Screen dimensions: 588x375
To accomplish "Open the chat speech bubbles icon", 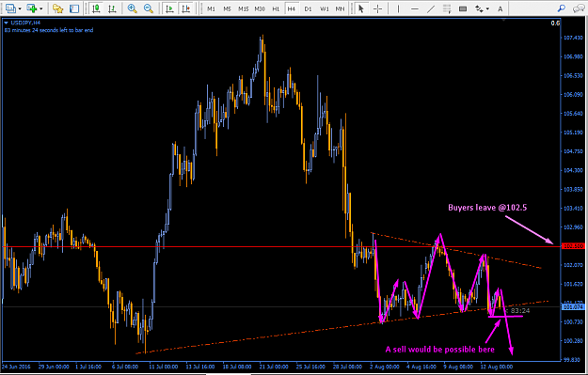I will pos(579,8).
